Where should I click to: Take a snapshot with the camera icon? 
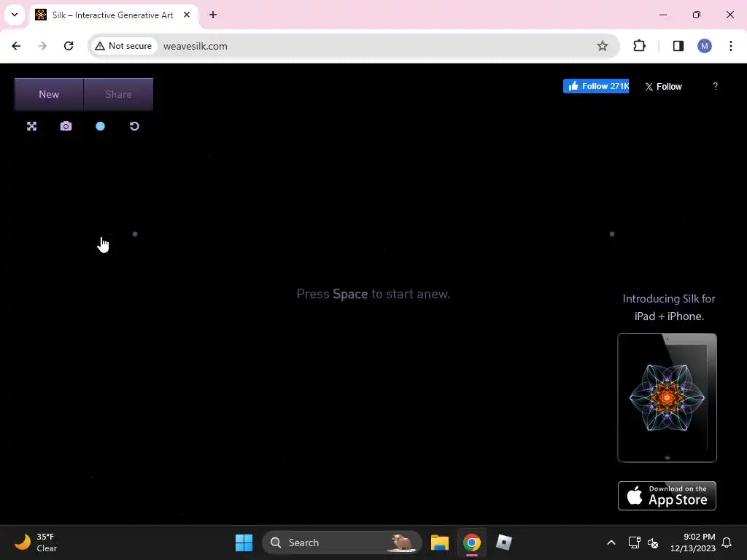66,126
